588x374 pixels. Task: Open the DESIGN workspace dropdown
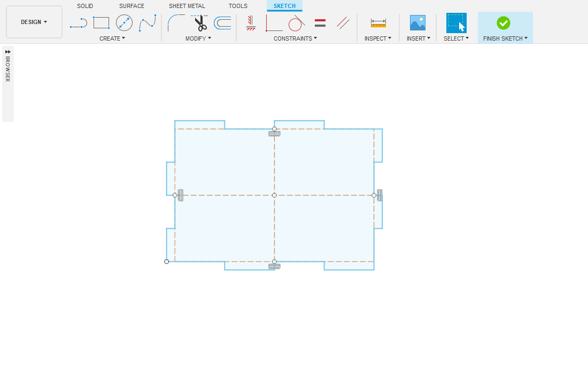tap(34, 22)
